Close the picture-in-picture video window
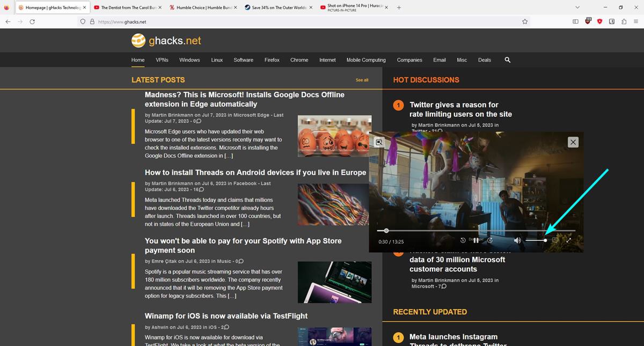Screen dimensions: 644x346 click(x=573, y=142)
